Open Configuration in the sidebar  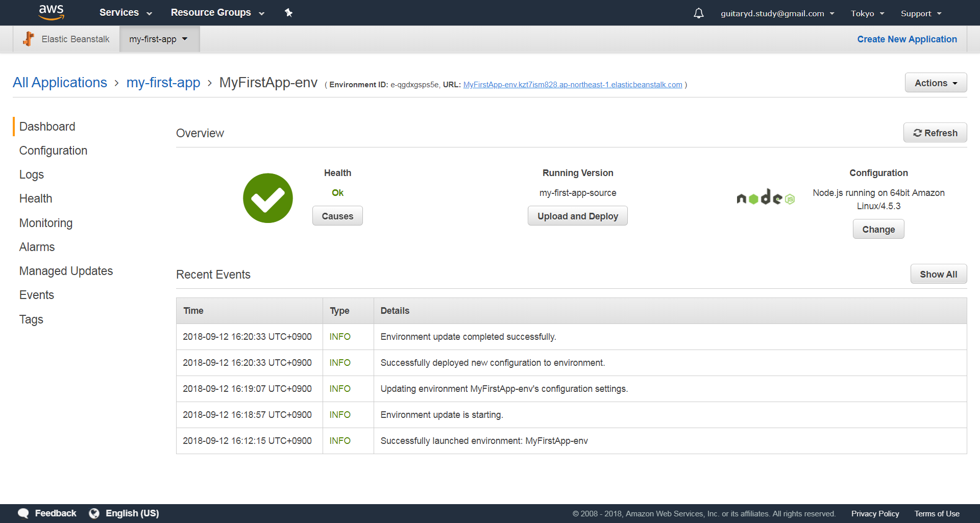53,151
